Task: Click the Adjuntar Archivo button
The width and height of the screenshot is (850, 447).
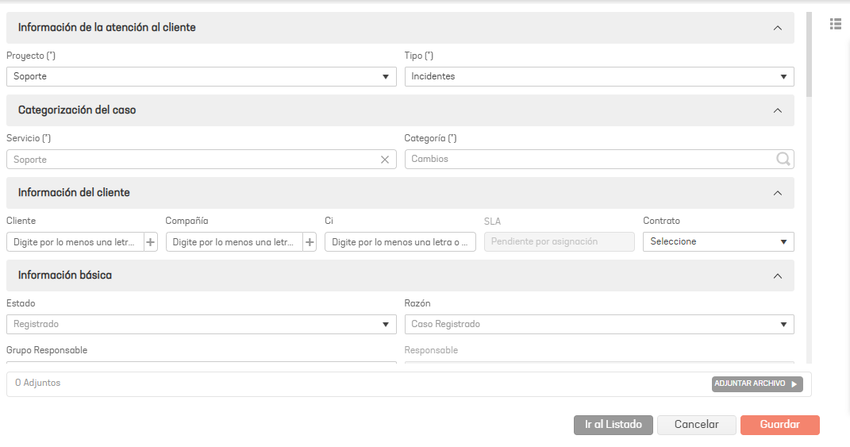Action: (757, 384)
